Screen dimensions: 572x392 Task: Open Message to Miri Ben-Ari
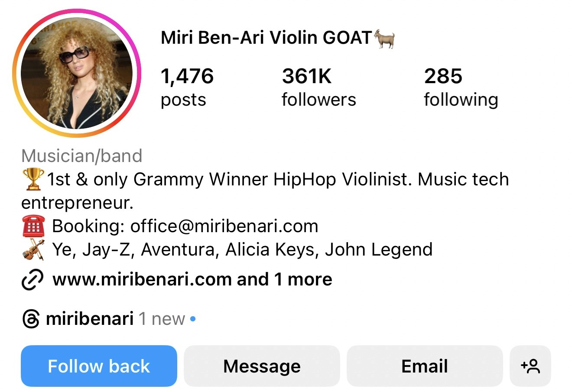coord(262,366)
